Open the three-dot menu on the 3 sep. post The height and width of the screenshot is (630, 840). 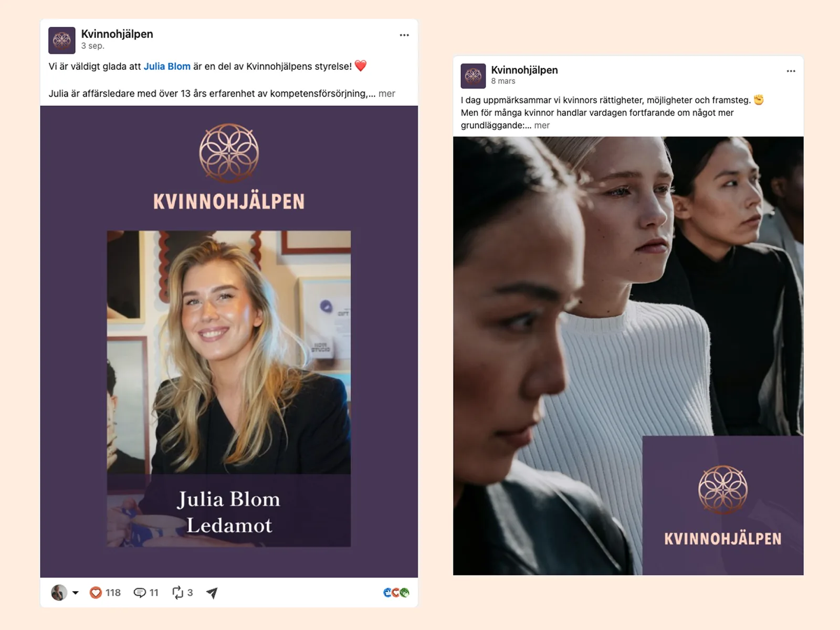coord(404,35)
